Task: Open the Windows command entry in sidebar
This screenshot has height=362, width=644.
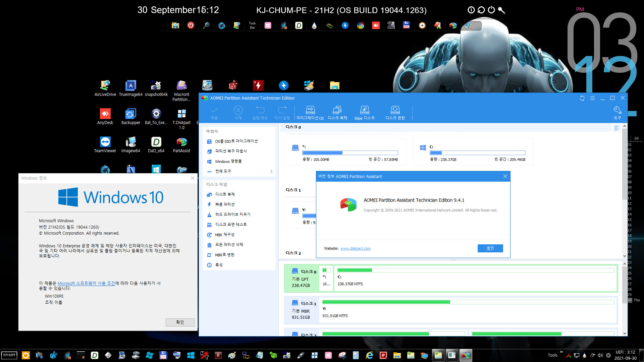Action: click(228, 161)
